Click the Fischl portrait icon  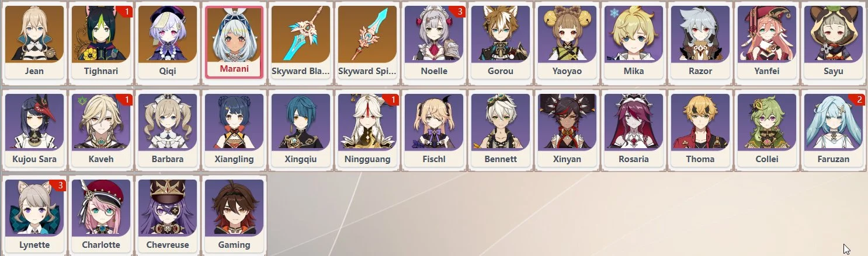(x=434, y=122)
